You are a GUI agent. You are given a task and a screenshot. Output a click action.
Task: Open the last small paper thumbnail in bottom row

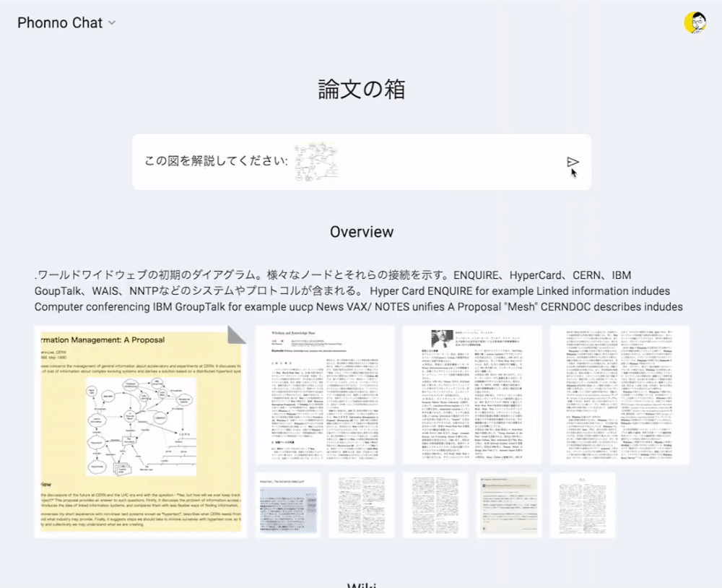coord(583,505)
